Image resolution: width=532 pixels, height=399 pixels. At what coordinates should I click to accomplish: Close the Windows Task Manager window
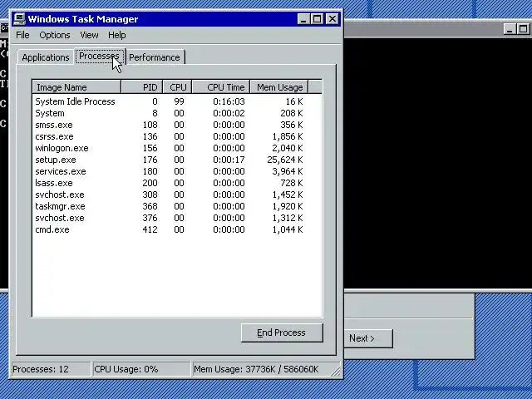tap(332, 19)
